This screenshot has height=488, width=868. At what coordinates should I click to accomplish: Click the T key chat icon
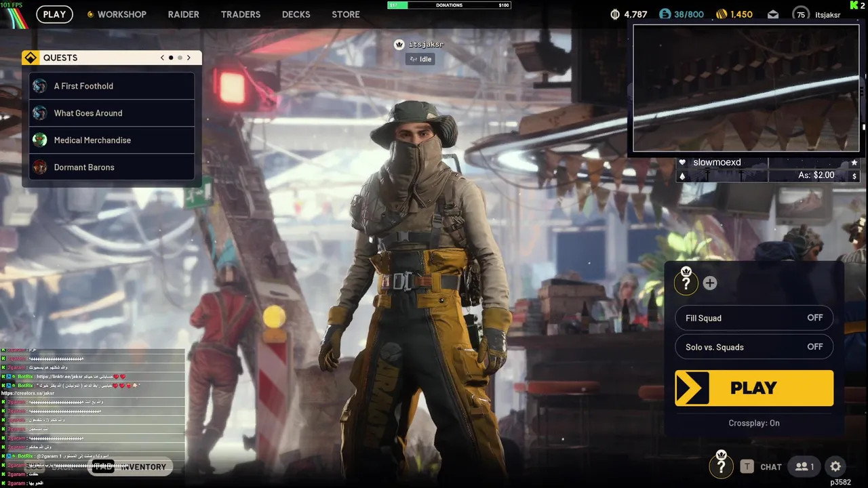(747, 466)
